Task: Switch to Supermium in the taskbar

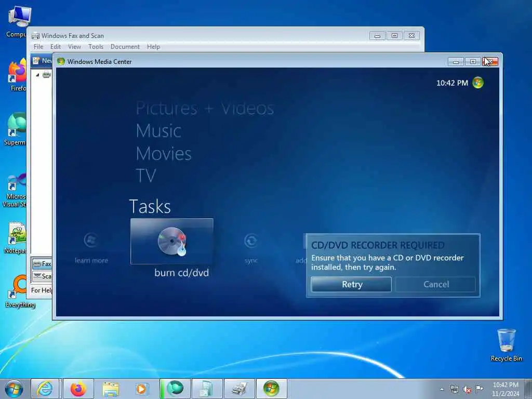Action: [175, 389]
